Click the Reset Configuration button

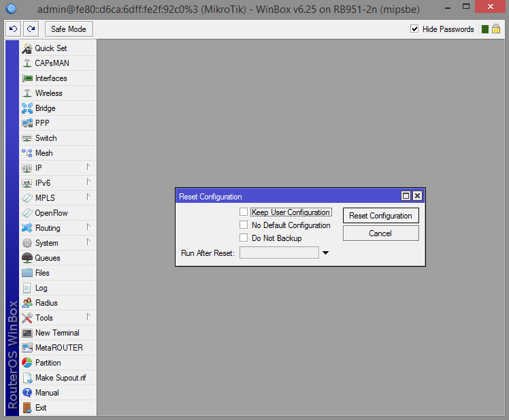381,216
